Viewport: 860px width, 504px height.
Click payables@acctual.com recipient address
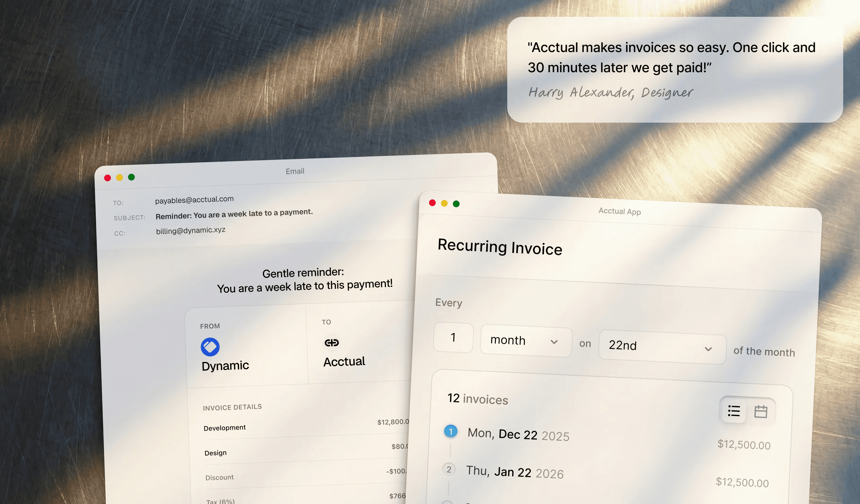coord(194,200)
